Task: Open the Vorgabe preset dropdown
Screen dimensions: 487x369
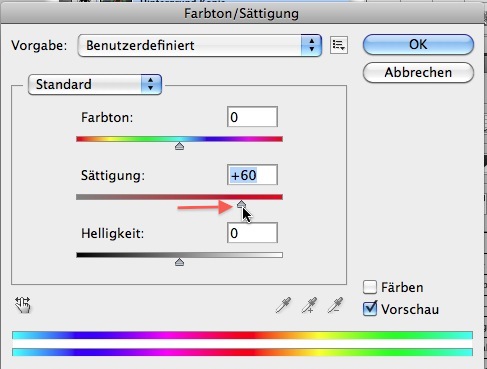Action: [x=200, y=45]
